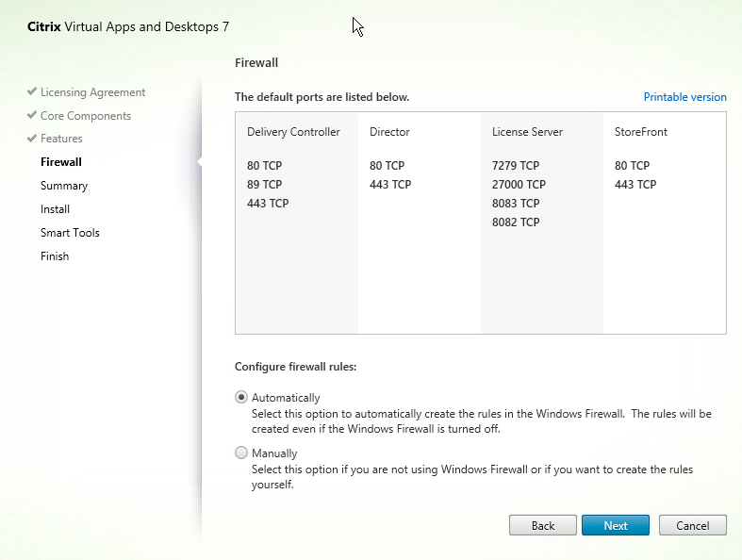Click the License Server column header
Image resolution: width=742 pixels, height=560 pixels.
point(527,132)
